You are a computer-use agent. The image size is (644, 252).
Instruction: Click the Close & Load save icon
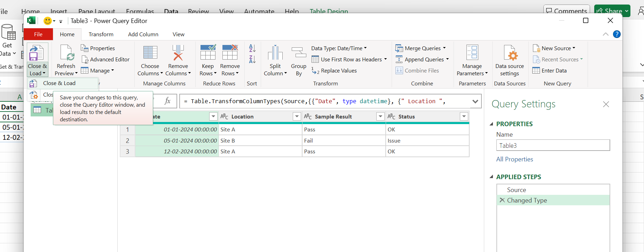point(37,53)
